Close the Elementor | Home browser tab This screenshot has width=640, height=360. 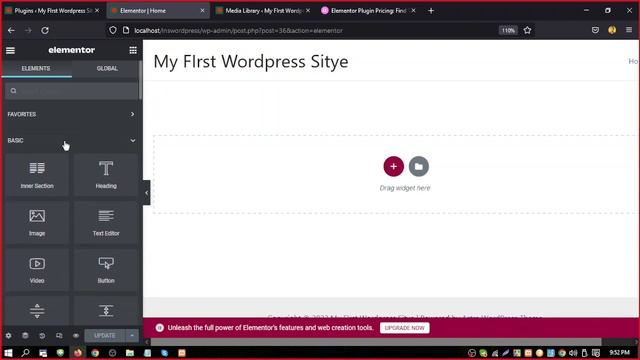(202, 11)
